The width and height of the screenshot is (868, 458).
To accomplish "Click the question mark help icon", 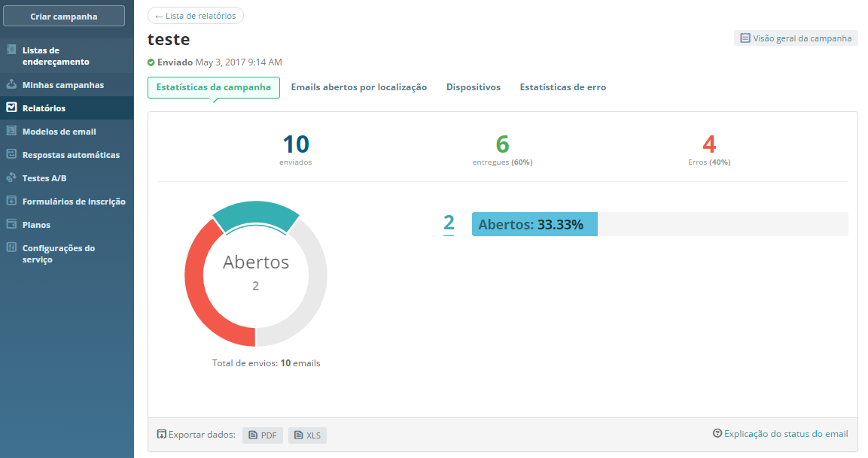I will (x=717, y=433).
